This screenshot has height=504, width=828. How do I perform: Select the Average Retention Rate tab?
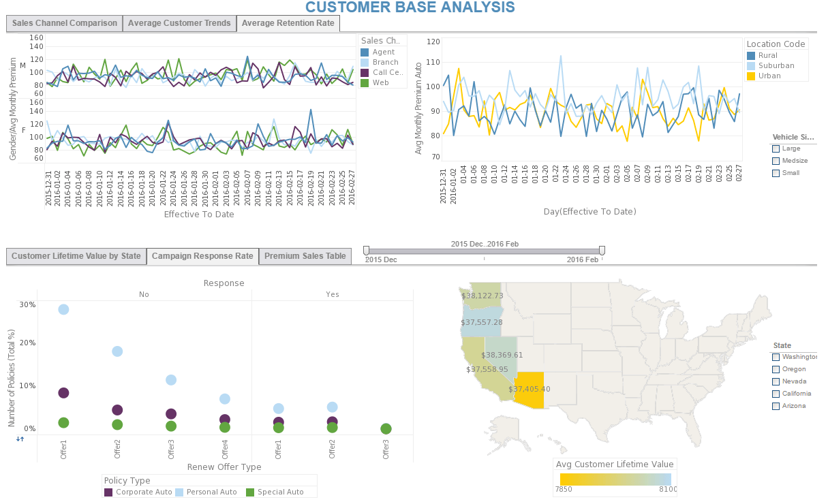tap(288, 23)
